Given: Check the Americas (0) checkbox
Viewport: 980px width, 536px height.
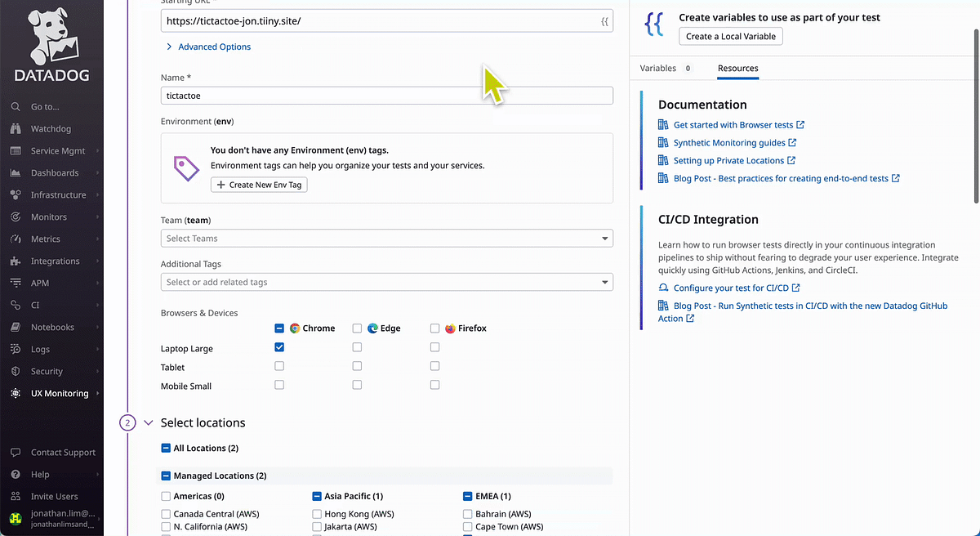Looking at the screenshot, I should pyautogui.click(x=166, y=496).
